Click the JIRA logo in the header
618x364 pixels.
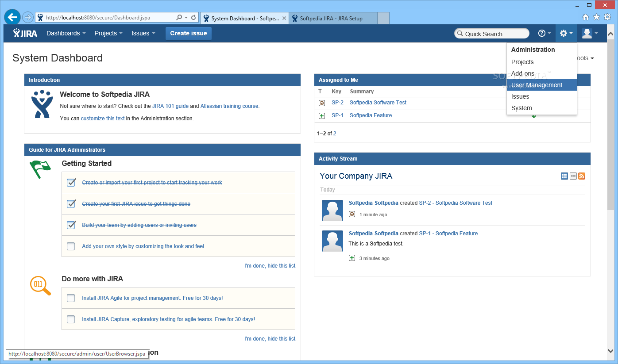click(x=25, y=33)
